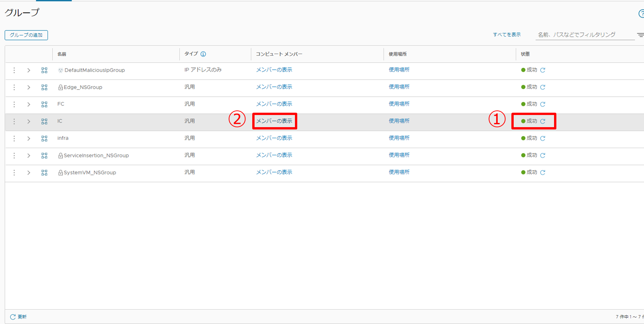Open the help question mark icon
Image resolution: width=644 pixels, height=324 pixels.
(x=641, y=14)
